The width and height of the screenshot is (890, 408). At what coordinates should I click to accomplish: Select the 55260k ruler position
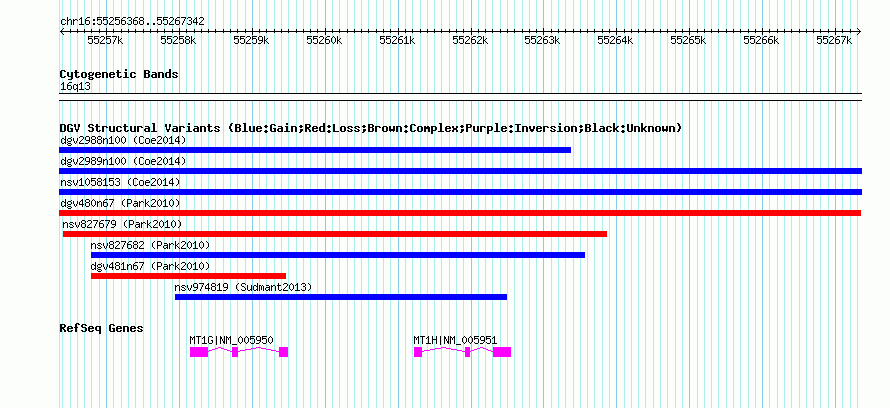324,40
